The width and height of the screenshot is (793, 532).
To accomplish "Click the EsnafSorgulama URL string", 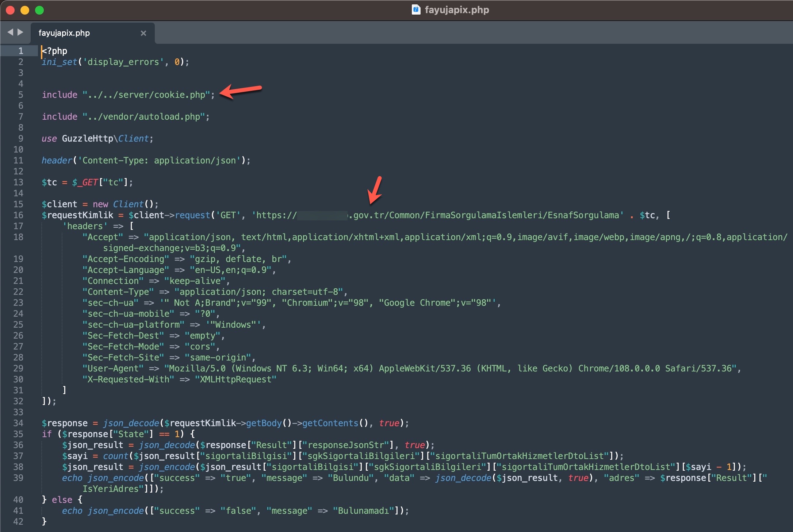I will click(438, 215).
